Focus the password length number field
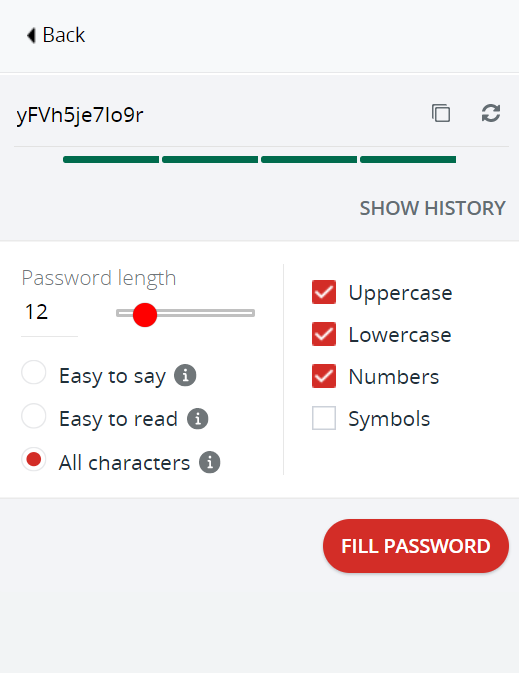 (x=49, y=312)
